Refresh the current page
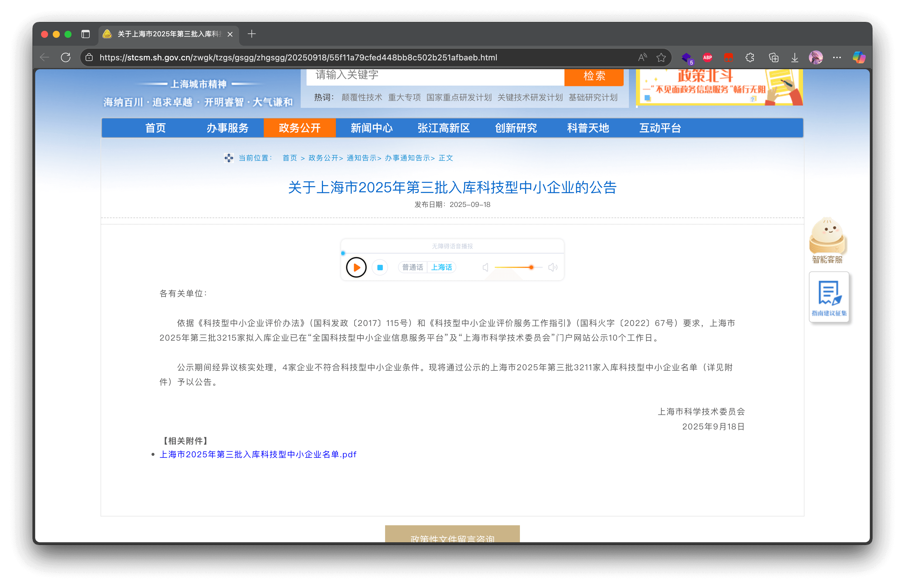905x588 pixels. (65, 57)
